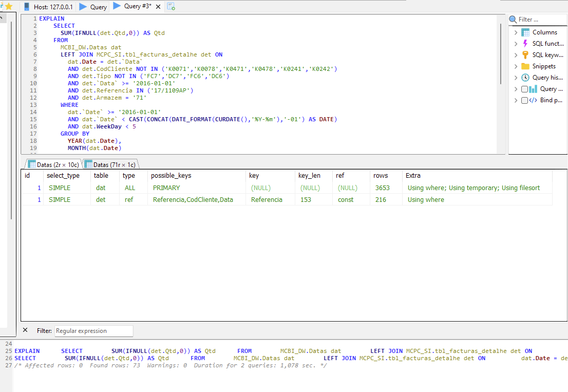
Task: Switch to the Host: 127.0.0.1 tab
Action: [48, 7]
